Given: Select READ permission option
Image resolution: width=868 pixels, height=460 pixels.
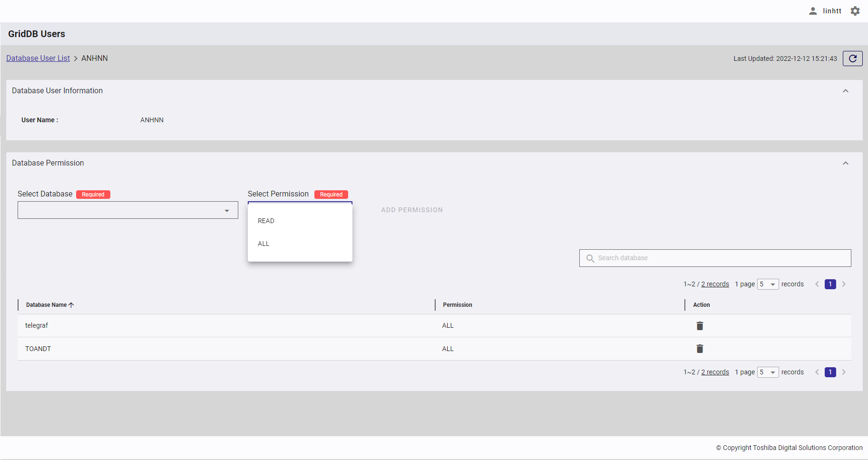Looking at the screenshot, I should pos(266,221).
